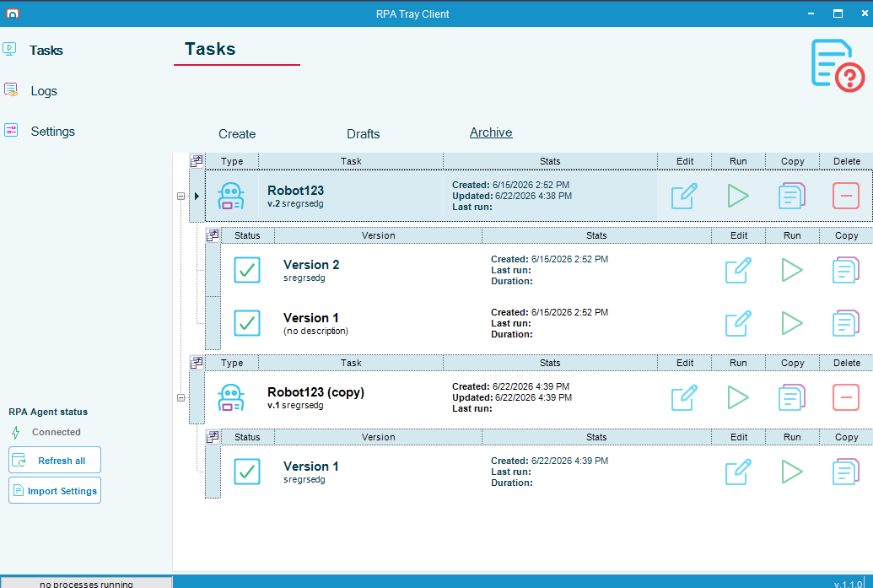Open grid options above Robot123 row
Image resolution: width=873 pixels, height=588 pixels.
tap(197, 161)
